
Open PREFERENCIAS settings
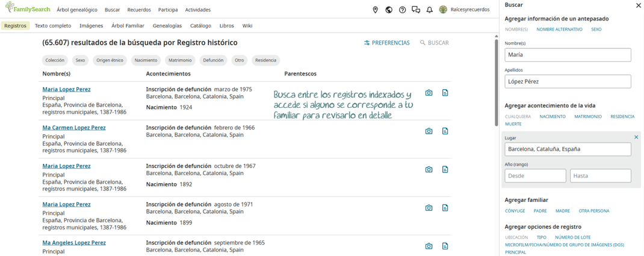coord(386,43)
